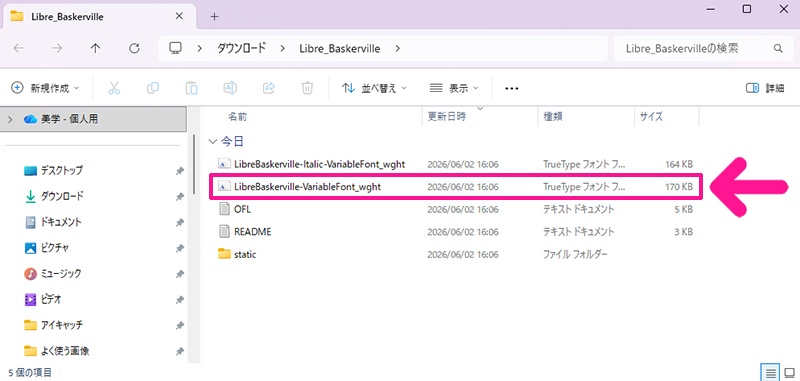Click the 164 KB size cell
The width and height of the screenshot is (800, 381).
pyautogui.click(x=679, y=164)
